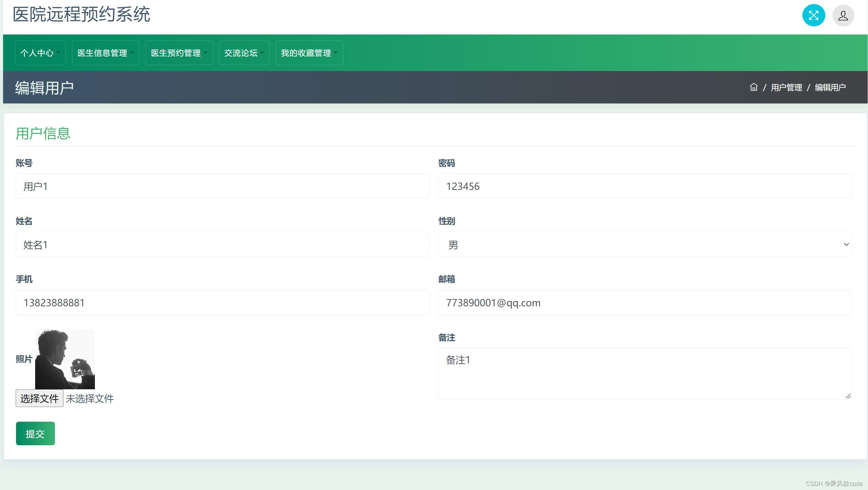Click the 性别 dropdown chevron arrow
The height and width of the screenshot is (490, 868).
click(846, 244)
